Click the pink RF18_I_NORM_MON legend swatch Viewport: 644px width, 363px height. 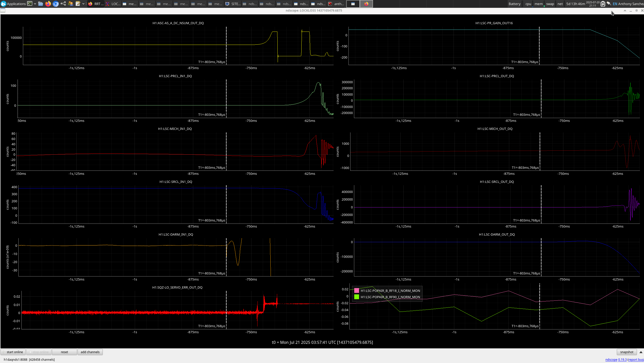357,291
